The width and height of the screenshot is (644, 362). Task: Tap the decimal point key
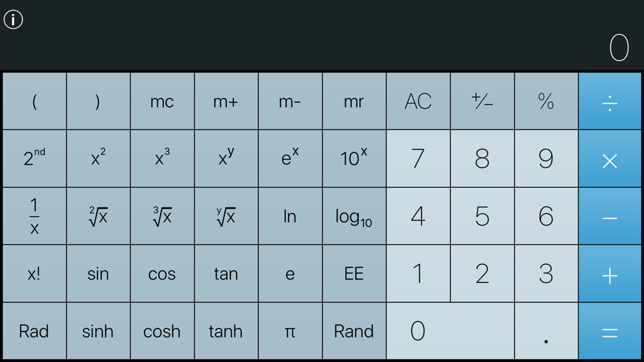point(546,331)
